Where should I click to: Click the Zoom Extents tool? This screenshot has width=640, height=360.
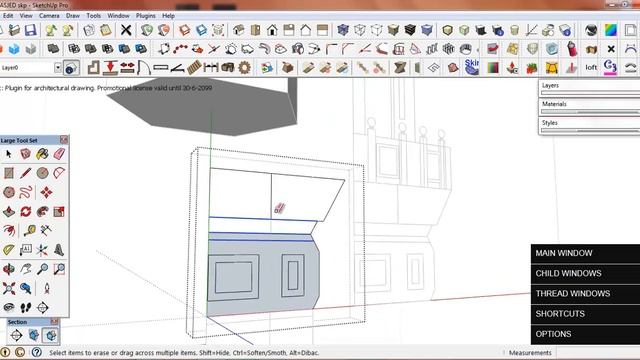click(x=9, y=288)
